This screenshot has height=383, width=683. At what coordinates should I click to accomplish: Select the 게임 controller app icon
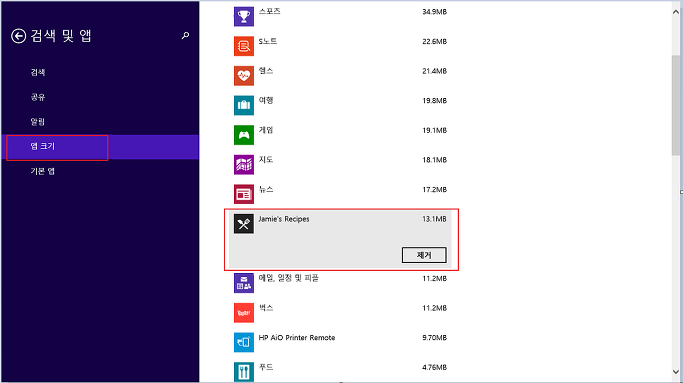[243, 135]
